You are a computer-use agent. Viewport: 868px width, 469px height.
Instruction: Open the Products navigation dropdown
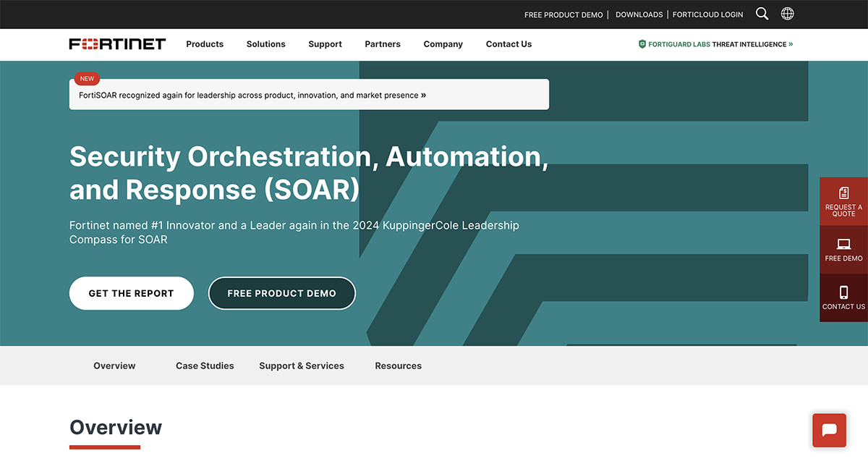[x=205, y=44]
